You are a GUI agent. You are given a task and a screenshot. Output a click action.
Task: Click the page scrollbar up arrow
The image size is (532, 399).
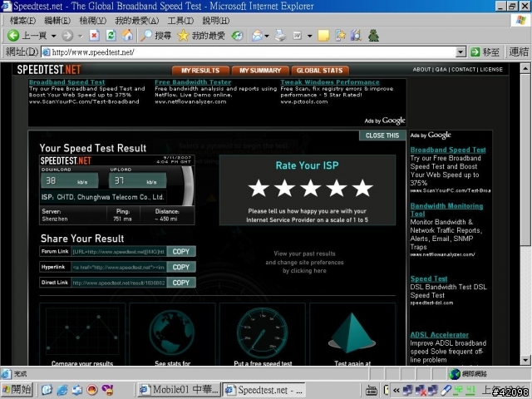525,68
